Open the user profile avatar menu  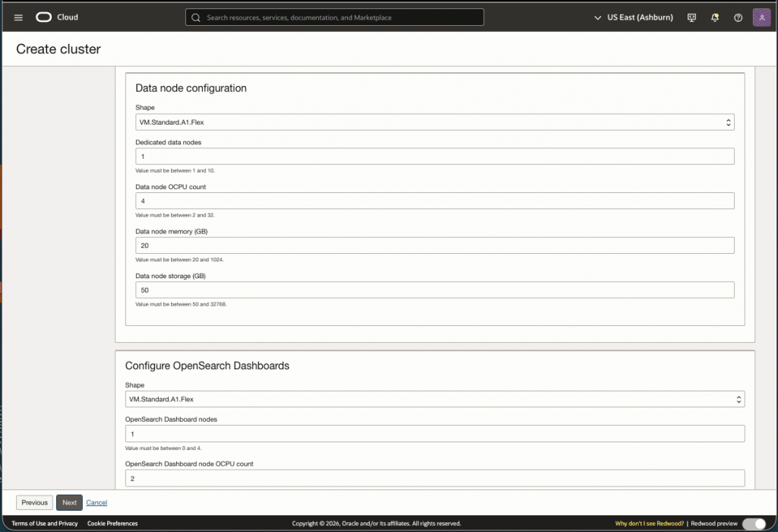(761, 17)
